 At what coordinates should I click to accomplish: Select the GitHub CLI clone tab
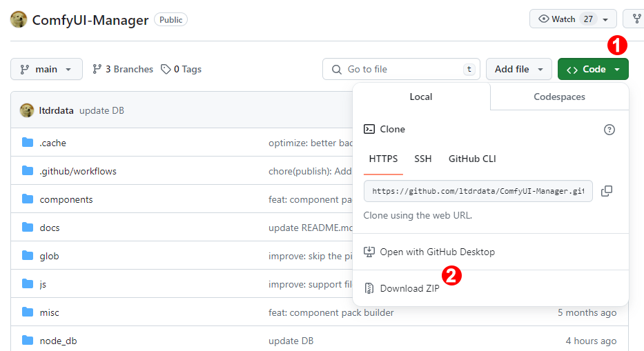(x=472, y=159)
